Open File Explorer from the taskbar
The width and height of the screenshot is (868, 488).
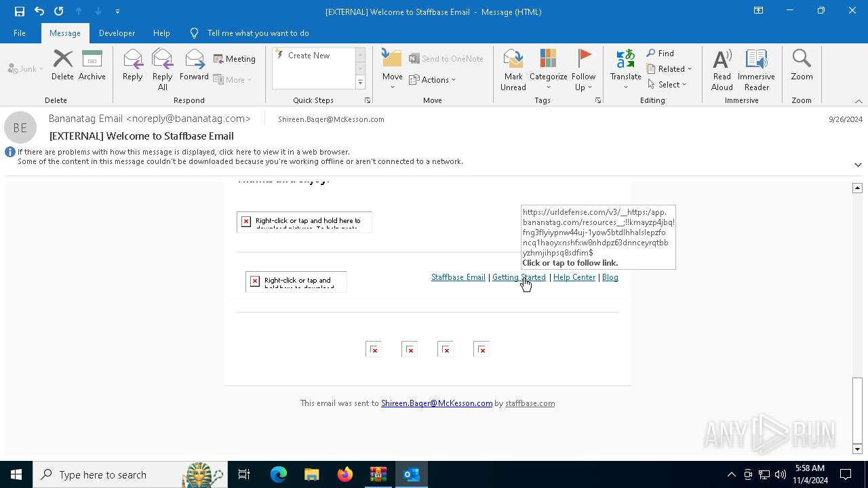312,474
